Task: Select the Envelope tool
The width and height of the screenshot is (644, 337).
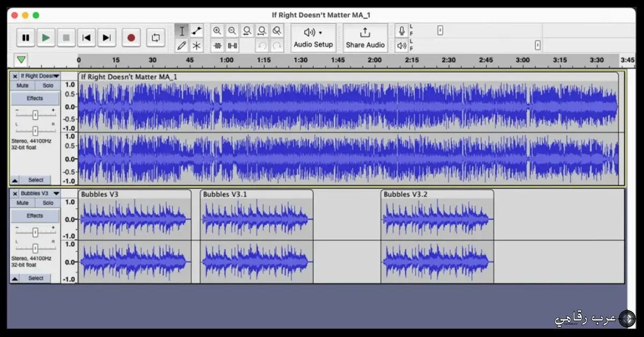Action: click(196, 31)
